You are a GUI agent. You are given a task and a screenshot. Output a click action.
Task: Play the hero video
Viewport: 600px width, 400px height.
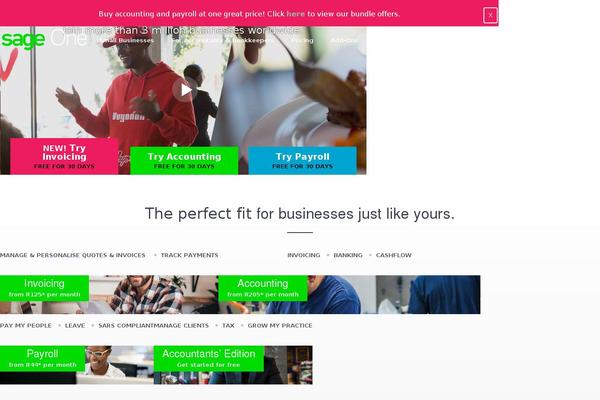point(185,90)
